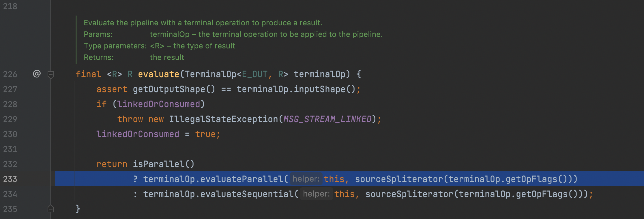Click on the MSG_STREAM_LINKED constant

(x=327, y=119)
